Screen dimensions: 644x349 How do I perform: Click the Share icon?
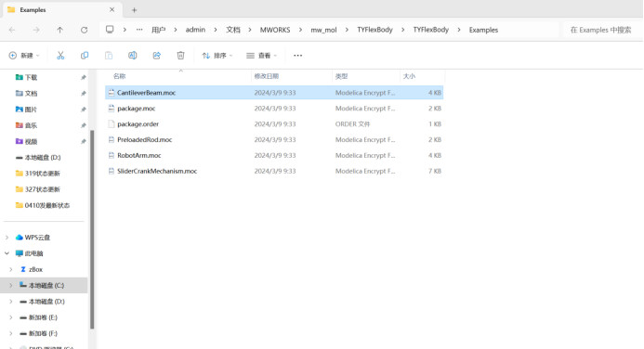point(156,56)
